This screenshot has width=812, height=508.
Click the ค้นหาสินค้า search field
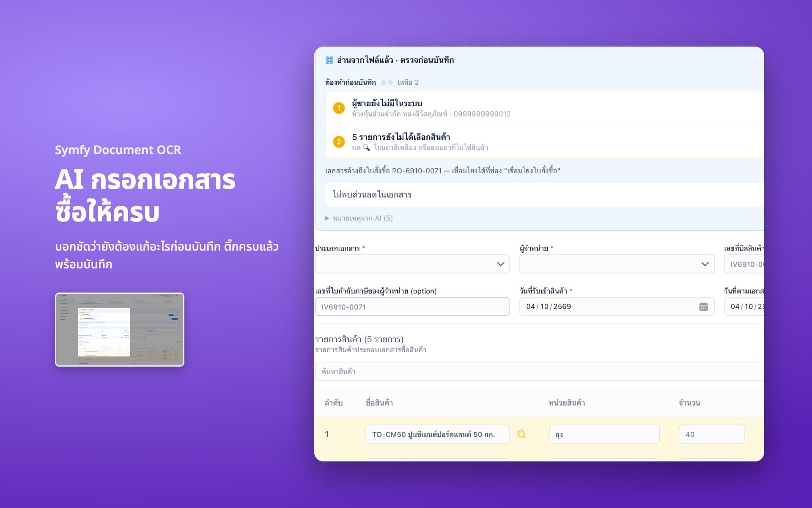540,371
